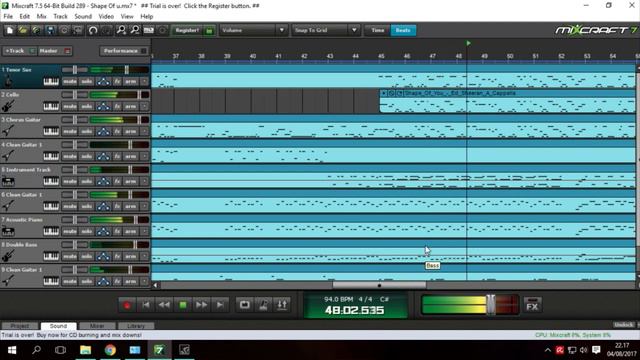
Task: Click the Undo toolbar icon
Action: [x=93, y=30]
